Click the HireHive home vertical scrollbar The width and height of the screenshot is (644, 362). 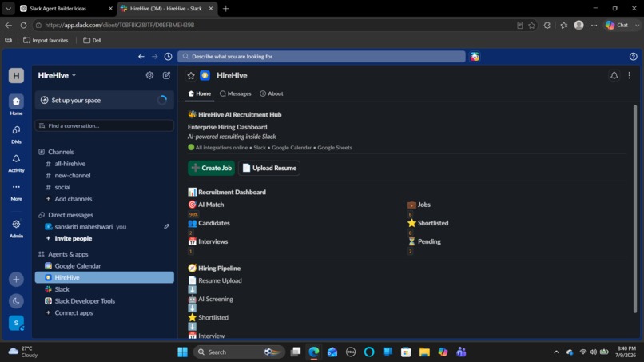(x=635, y=209)
